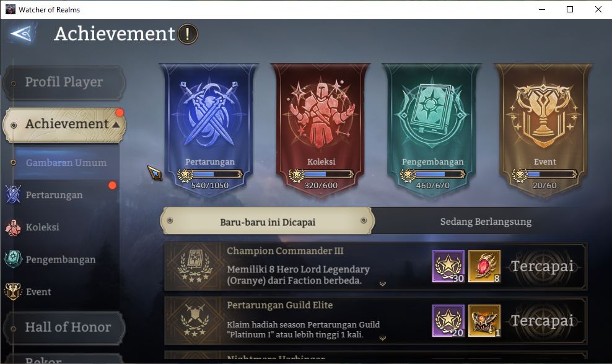Select Gambaran Umum in sidebar
This screenshot has height=364, width=612.
pos(66,163)
